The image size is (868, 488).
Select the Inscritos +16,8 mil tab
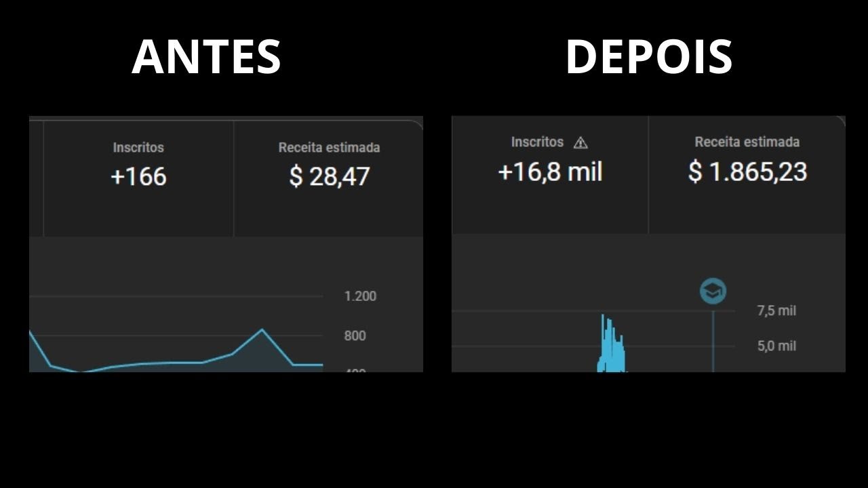[550, 174]
